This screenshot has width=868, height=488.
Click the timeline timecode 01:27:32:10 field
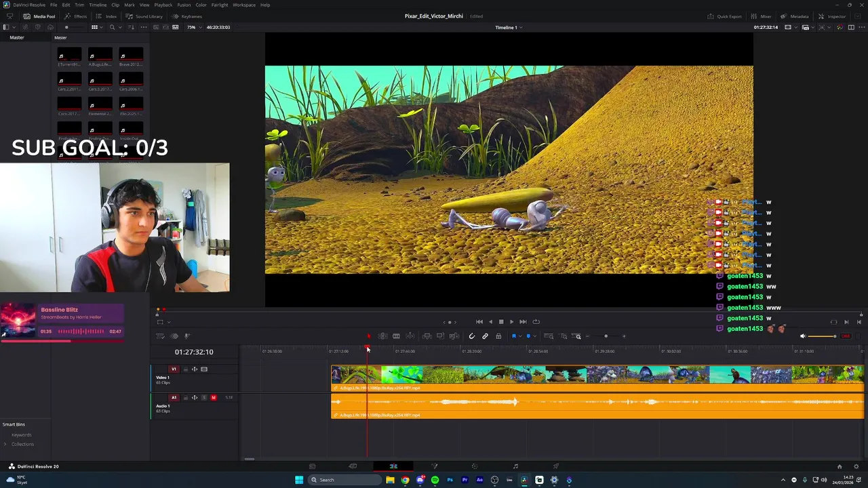click(194, 352)
